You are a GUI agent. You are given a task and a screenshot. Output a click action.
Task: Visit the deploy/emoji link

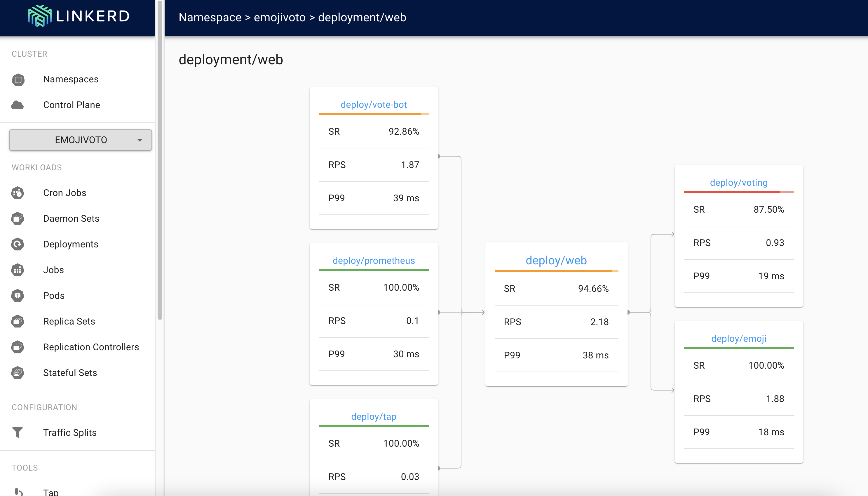[x=739, y=339]
